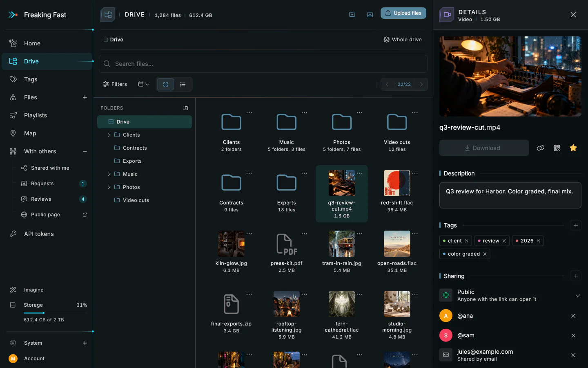Go to next page of files
Image resolution: width=588 pixels, height=368 pixels.
tap(421, 84)
